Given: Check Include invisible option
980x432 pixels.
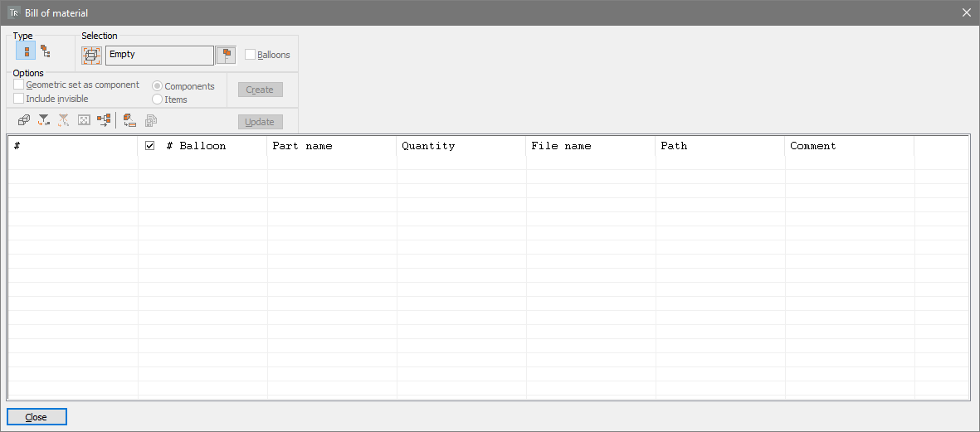Looking at the screenshot, I should (x=19, y=99).
